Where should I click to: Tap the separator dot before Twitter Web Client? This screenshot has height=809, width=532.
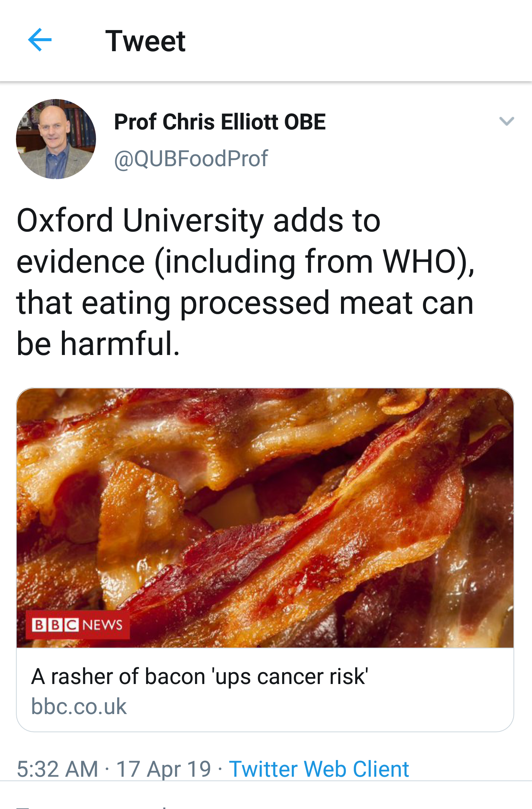(220, 769)
